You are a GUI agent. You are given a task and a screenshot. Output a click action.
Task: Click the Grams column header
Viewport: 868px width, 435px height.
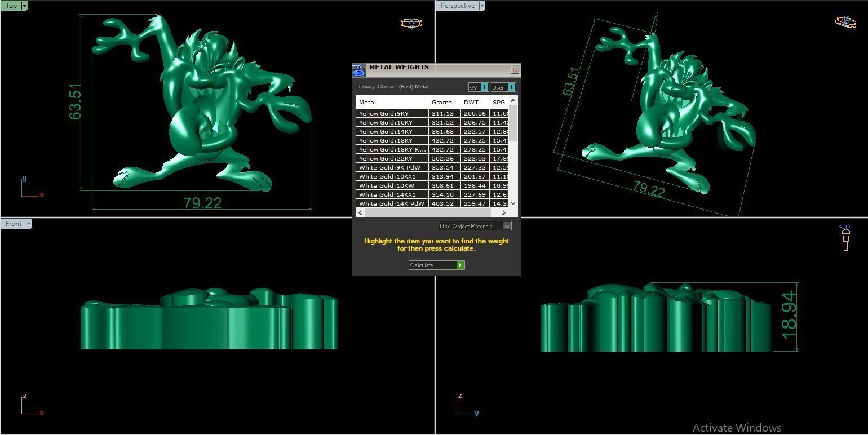click(444, 102)
